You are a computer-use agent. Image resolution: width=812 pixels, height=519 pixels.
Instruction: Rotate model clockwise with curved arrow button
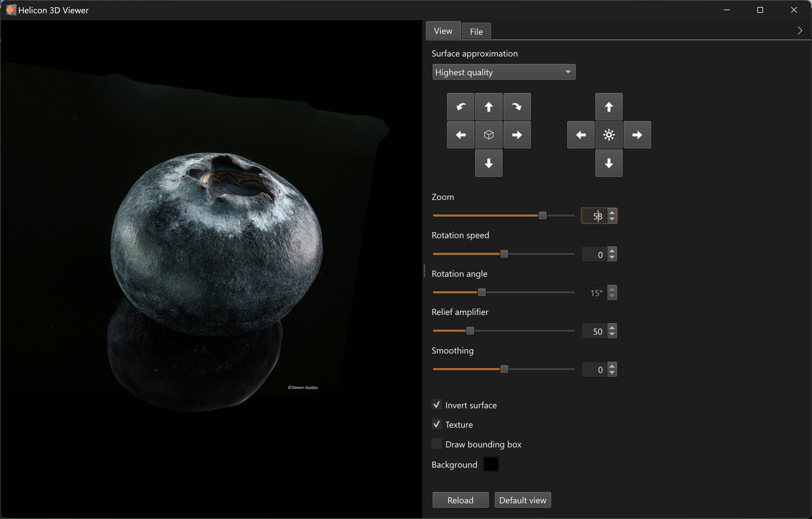[x=517, y=107]
